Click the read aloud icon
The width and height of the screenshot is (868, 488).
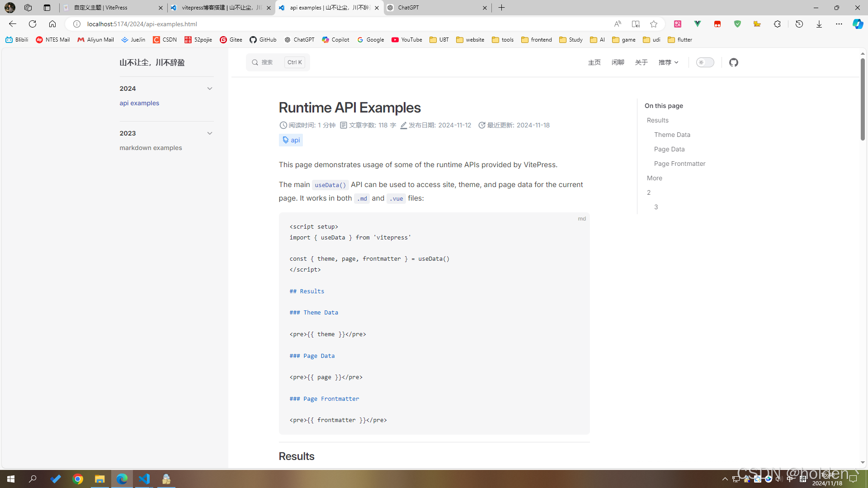click(618, 24)
